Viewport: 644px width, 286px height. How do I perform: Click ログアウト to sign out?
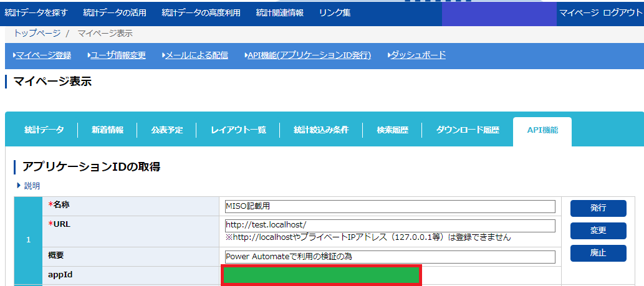pos(623,12)
